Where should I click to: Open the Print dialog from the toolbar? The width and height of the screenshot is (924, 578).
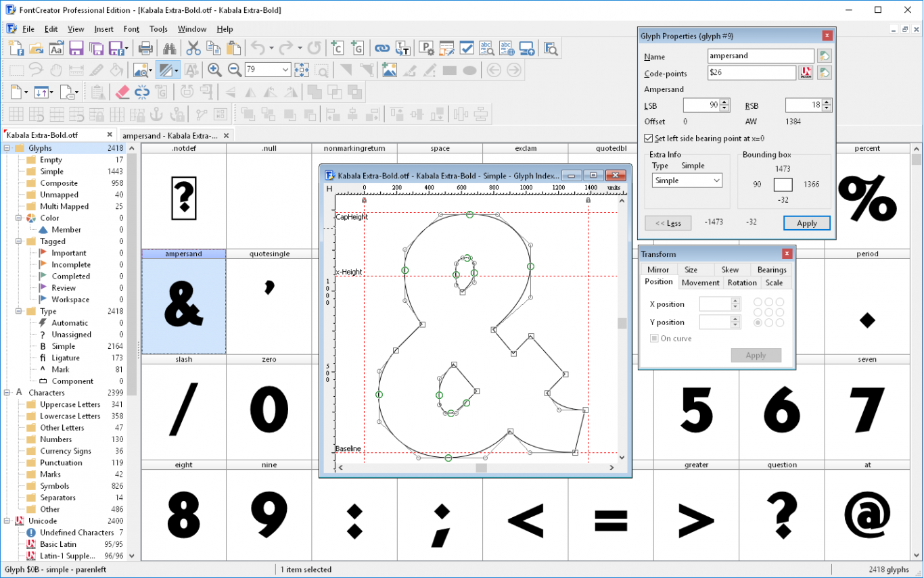click(145, 47)
